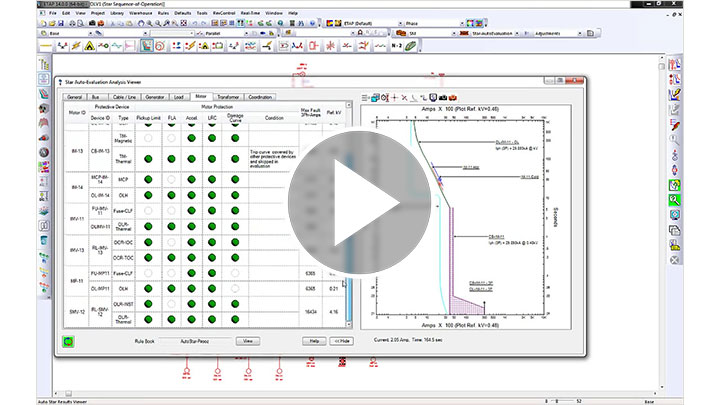720x405 pixels.
Task: Click the View button beside Rule Book
Action: pos(247,340)
